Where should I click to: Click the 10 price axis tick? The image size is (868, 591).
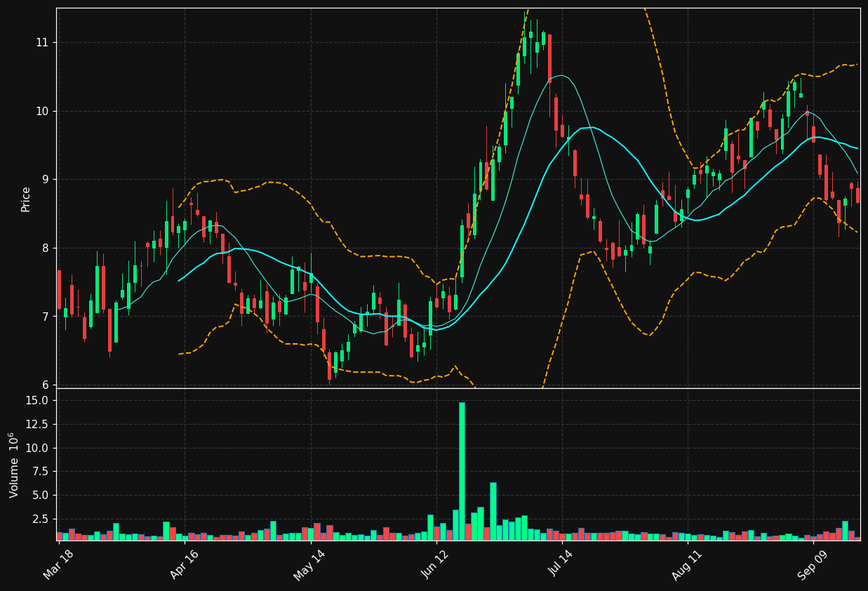pyautogui.click(x=42, y=111)
